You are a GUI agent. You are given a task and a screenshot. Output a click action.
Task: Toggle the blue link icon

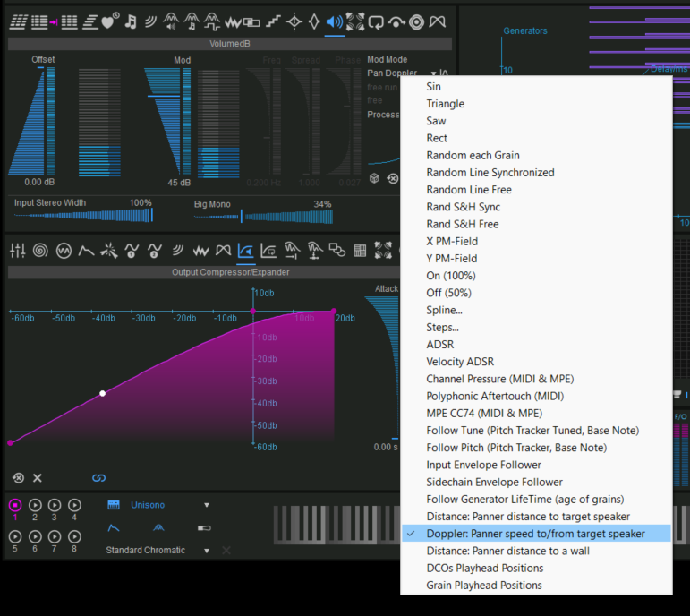tap(99, 478)
